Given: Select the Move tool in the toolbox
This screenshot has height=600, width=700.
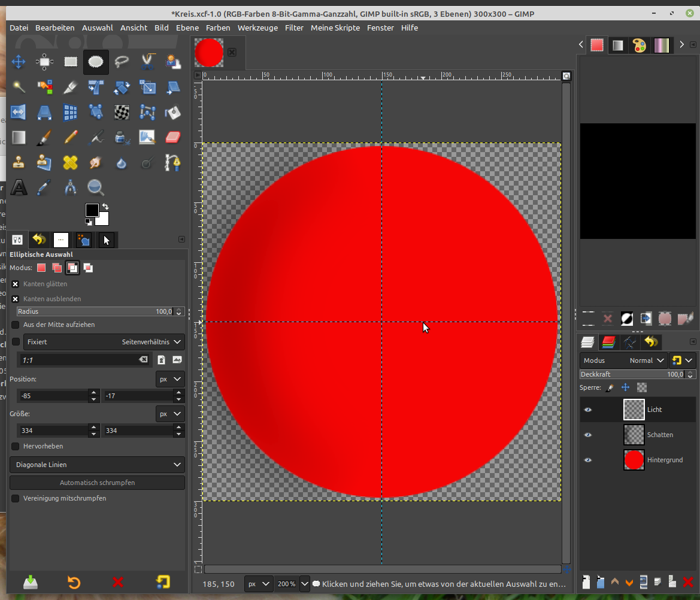Looking at the screenshot, I should tap(19, 62).
